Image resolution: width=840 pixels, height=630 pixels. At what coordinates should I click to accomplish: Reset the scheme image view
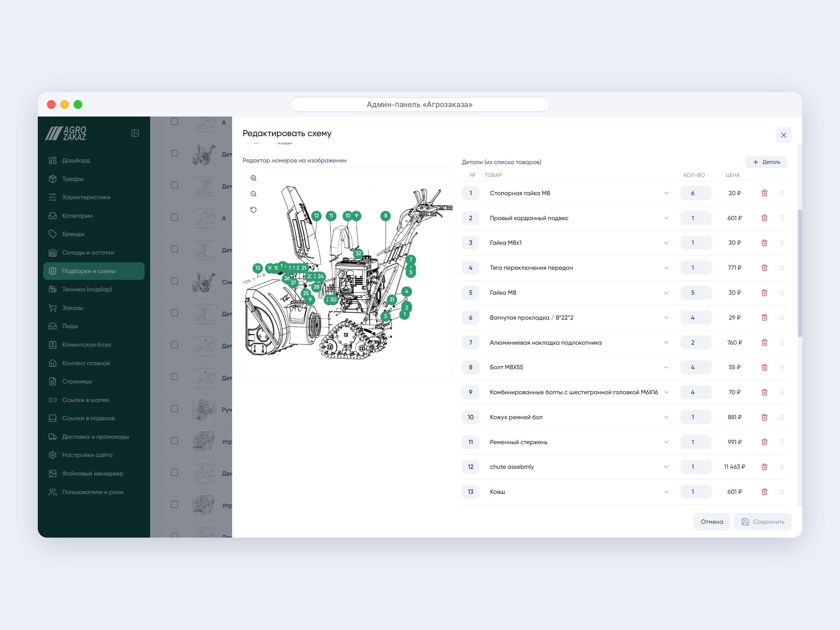tap(253, 210)
